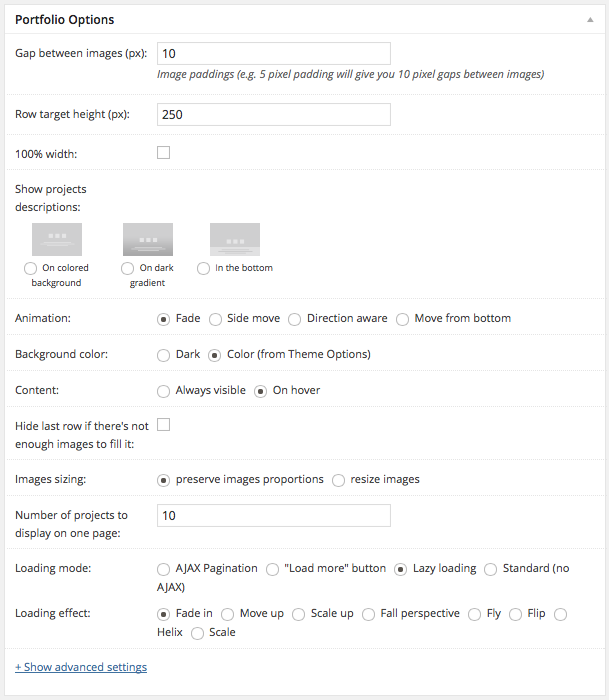This screenshot has height=700, width=609.
Task: Enable the 100% width checkbox
Action: 164,153
